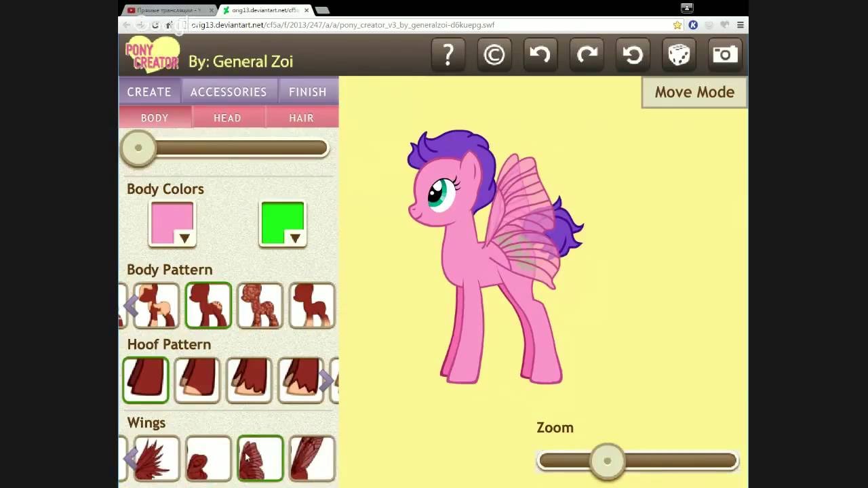
Task: Select the highlighted butterfly wings option
Action: (x=260, y=459)
